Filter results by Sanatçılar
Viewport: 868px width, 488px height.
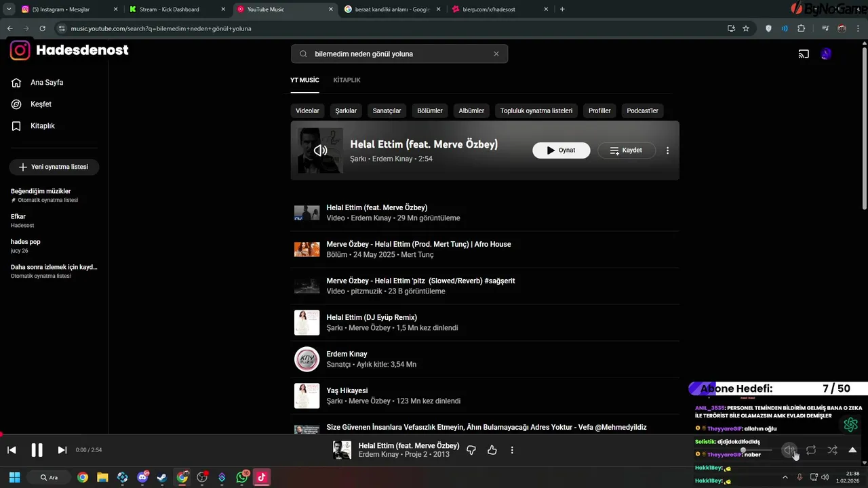387,110
